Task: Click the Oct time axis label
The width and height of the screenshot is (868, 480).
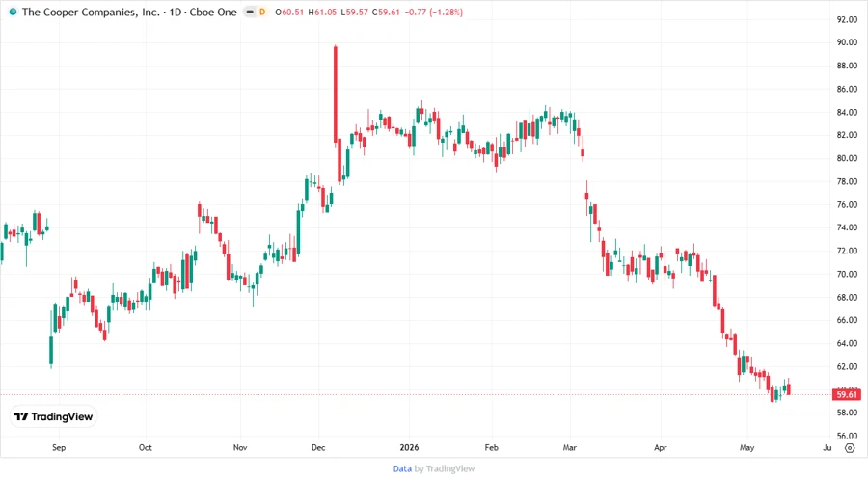Action: (145, 447)
